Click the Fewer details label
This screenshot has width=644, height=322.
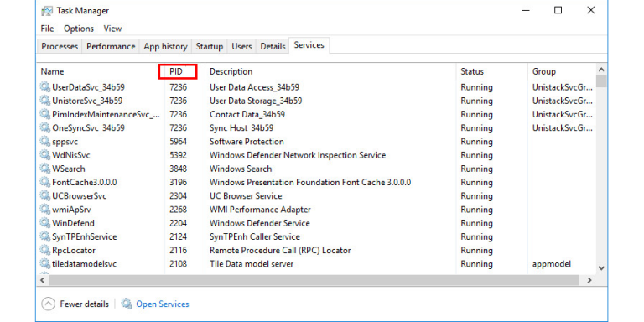(x=84, y=304)
